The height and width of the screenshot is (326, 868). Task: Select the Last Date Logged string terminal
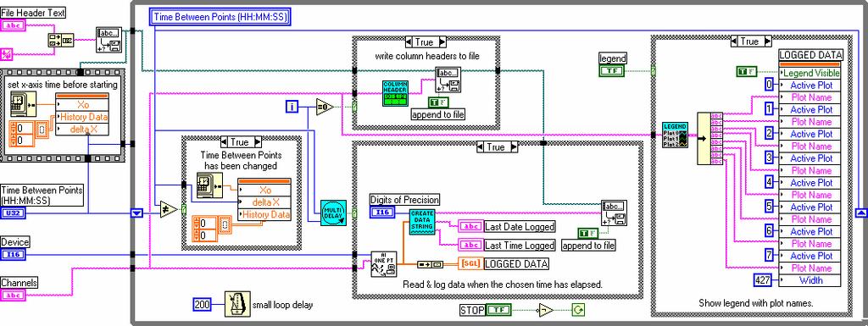(x=470, y=227)
